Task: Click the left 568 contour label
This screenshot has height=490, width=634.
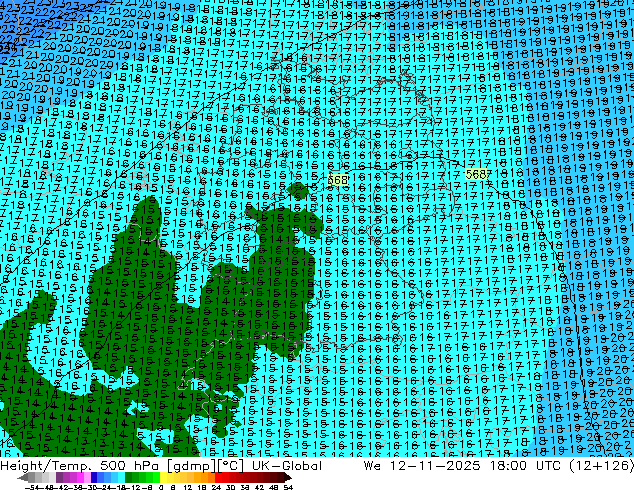Action: coord(337,180)
